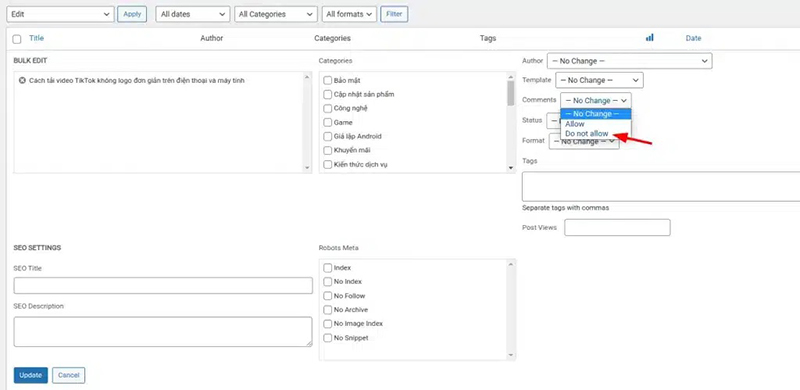The width and height of the screenshot is (800, 390).
Task: Click the Tags column header
Action: pos(488,38)
